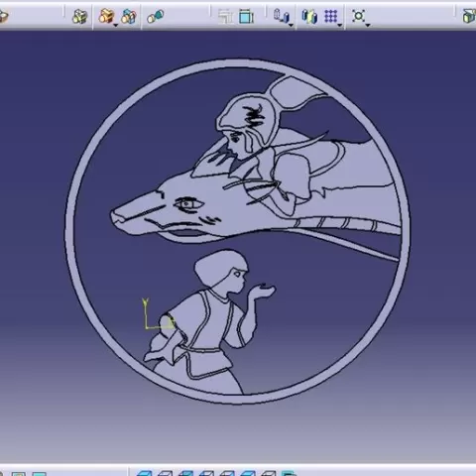The height and width of the screenshot is (476, 476).
Task: Select the Remove Lump spheres icon
Action: click(x=156, y=16)
